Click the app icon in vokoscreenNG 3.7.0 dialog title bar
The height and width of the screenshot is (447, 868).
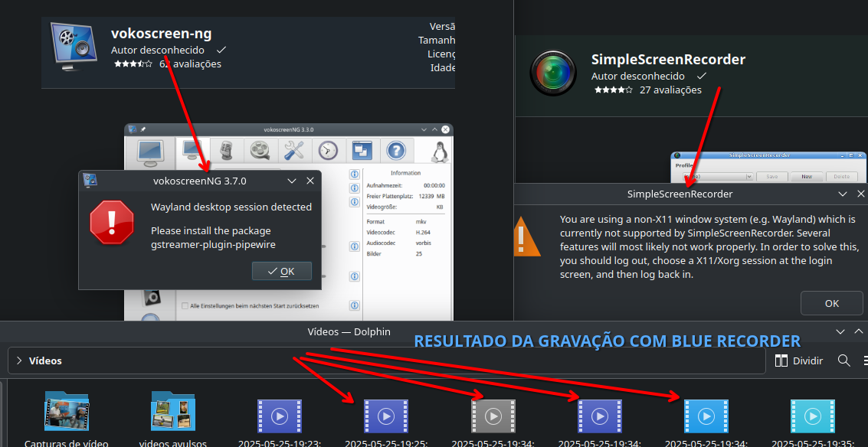click(90, 180)
